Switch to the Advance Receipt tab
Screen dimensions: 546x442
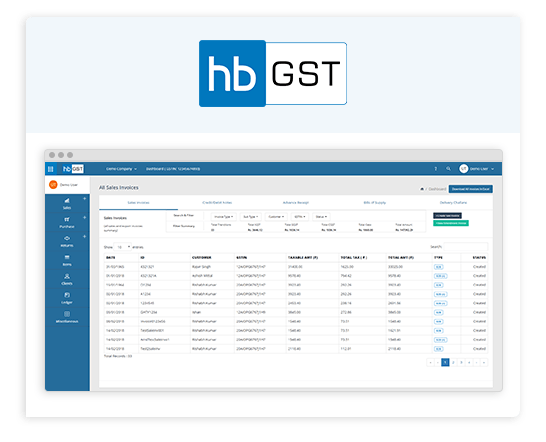point(296,202)
